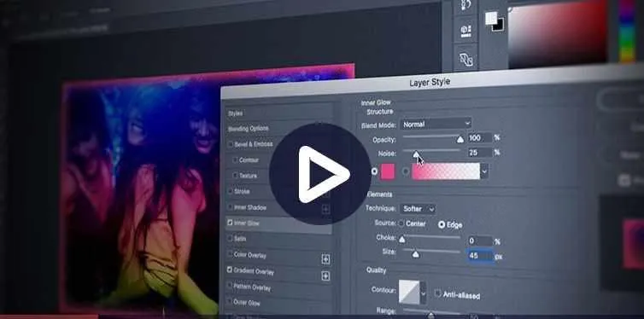Enable the Outer Glow checkbox
The height and width of the screenshot is (319, 644).
point(229,301)
